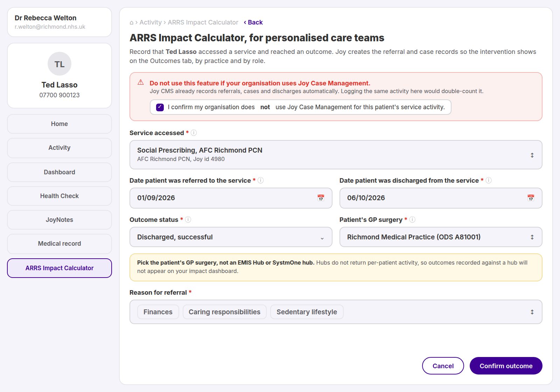Click the referred date field 01/09/2026
Viewport: 560px width, 392px height.
[x=231, y=198]
